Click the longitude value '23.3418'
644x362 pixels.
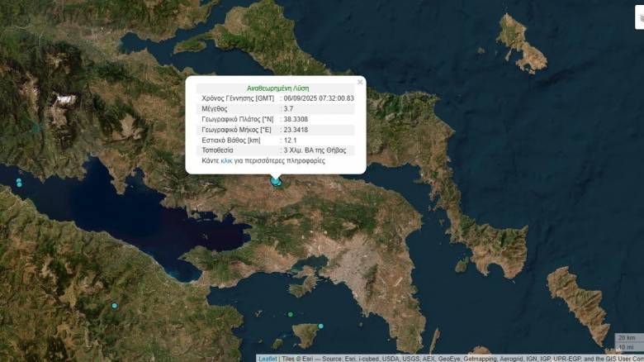(x=296, y=130)
